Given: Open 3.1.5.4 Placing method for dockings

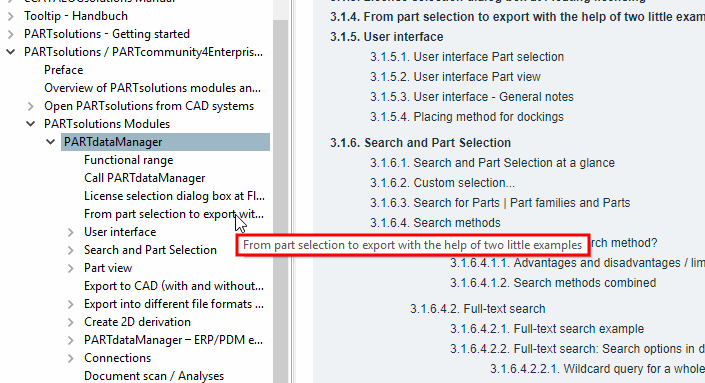Looking at the screenshot, I should point(467,117).
